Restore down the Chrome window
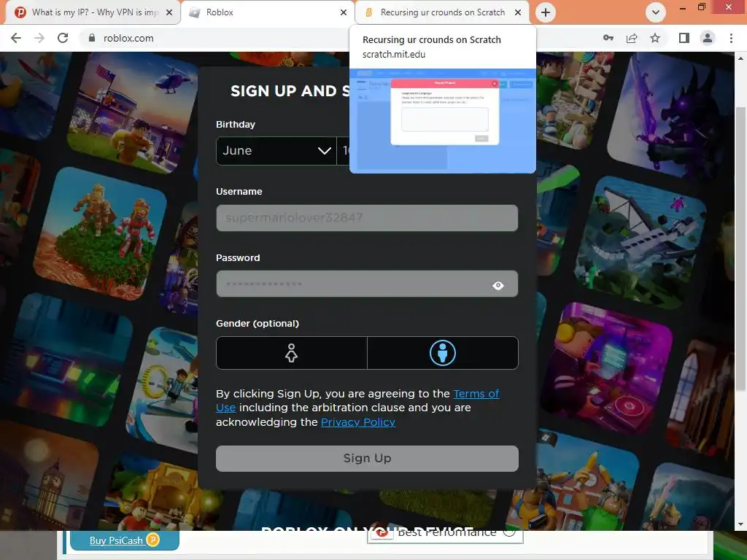 701,7
